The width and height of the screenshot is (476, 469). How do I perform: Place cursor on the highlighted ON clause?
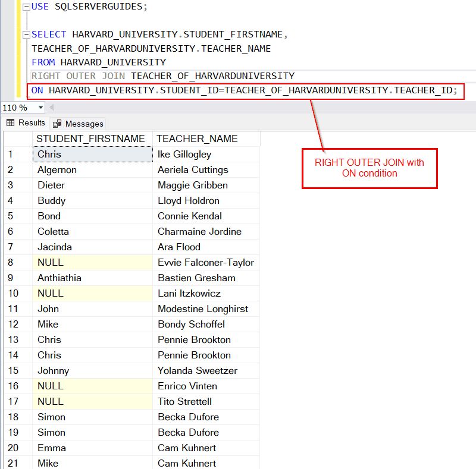click(x=178, y=90)
